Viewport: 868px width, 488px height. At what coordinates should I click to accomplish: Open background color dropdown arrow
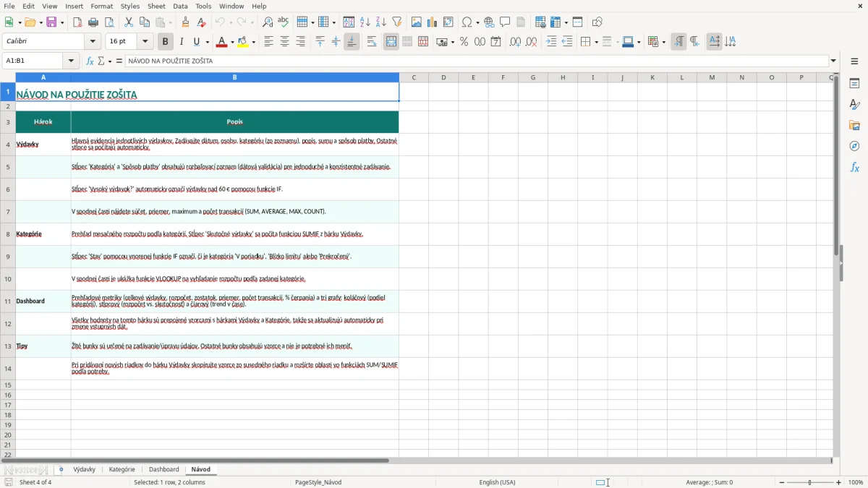(x=253, y=42)
